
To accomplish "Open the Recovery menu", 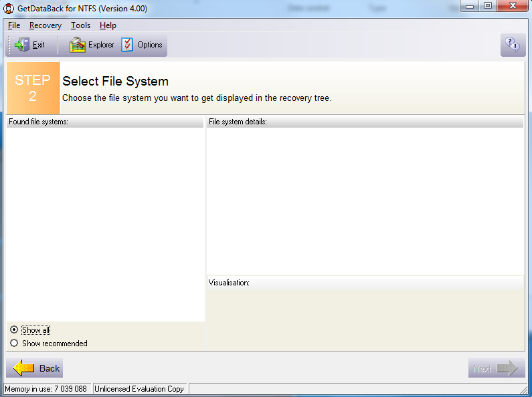I will 46,25.
